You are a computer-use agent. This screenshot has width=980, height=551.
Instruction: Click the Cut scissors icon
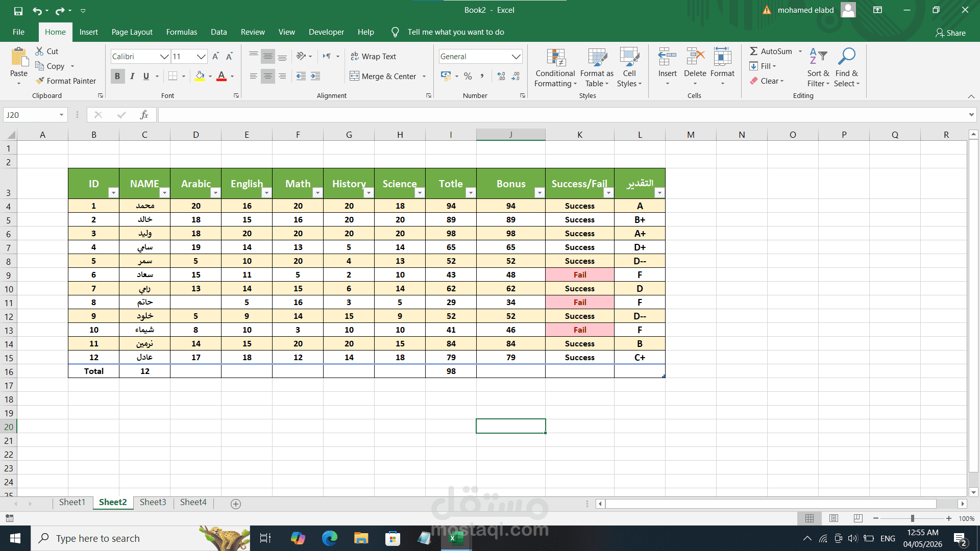coord(39,51)
